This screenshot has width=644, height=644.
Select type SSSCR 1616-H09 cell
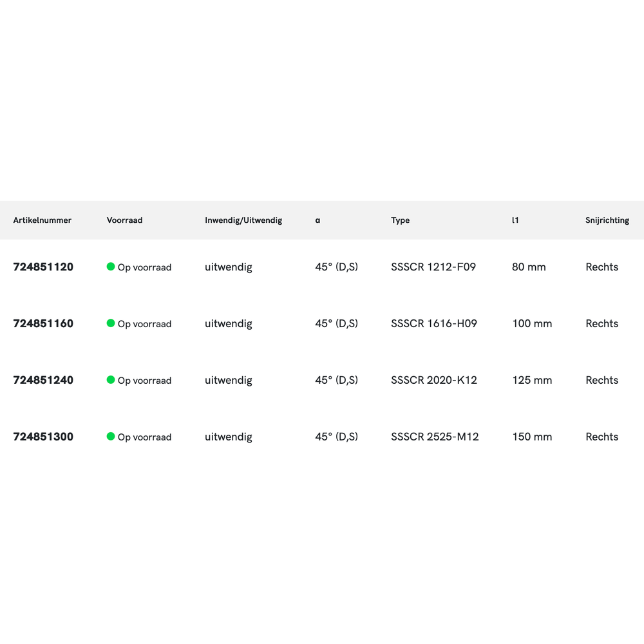(x=434, y=324)
